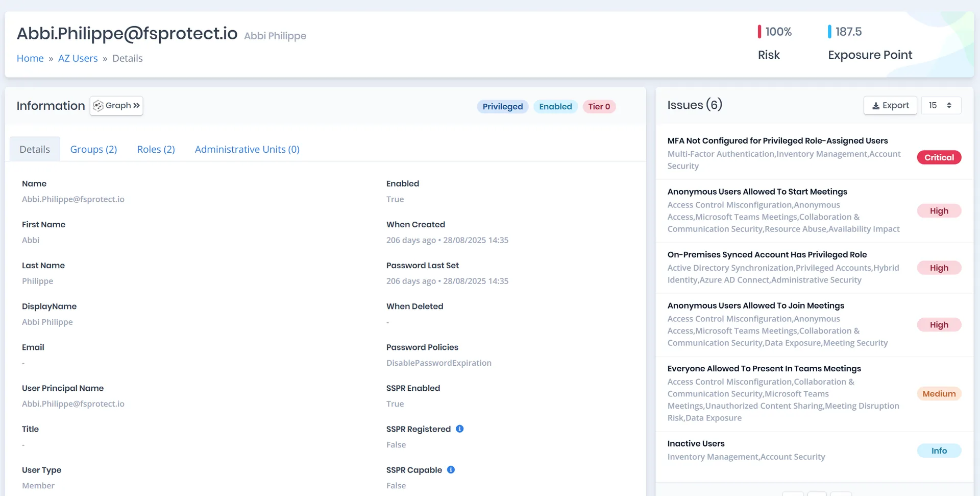Click the Critical severity badge
This screenshot has height=496, width=980.
pos(939,157)
